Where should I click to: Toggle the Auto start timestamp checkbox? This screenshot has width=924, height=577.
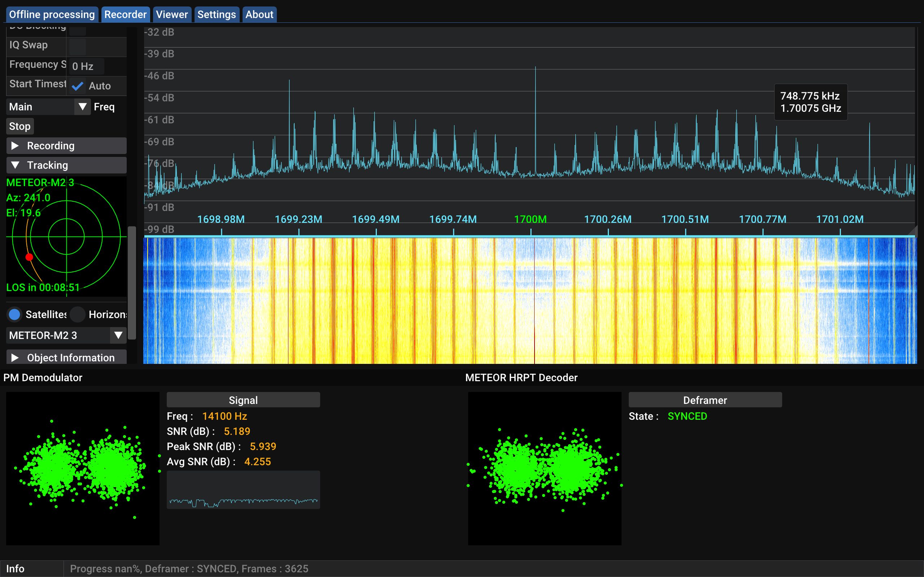(x=78, y=86)
